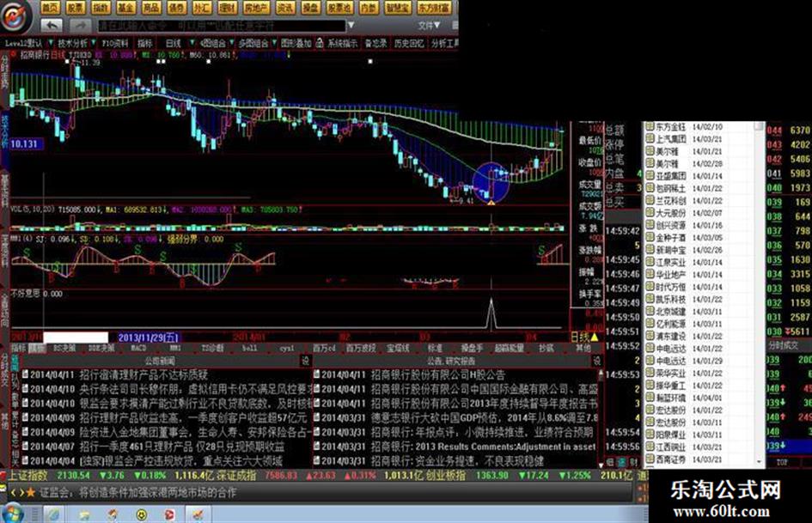The height and width of the screenshot is (523, 812).
Task: Click the 图形叠加 toolbar item
Action: point(296,44)
